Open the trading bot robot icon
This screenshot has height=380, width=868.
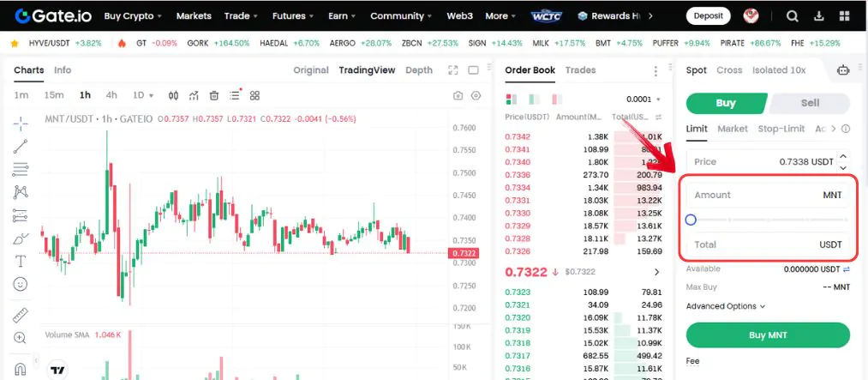click(843, 70)
